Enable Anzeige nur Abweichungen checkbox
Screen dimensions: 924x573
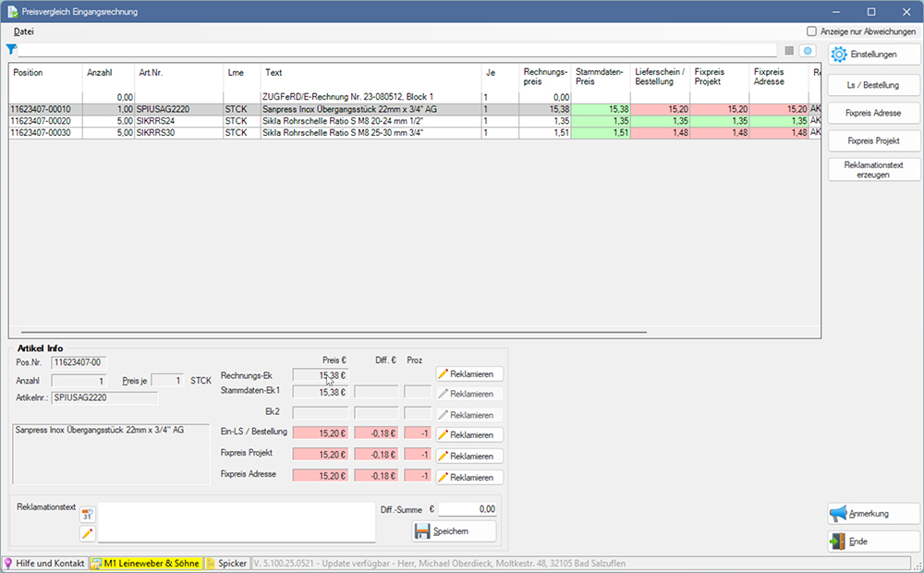[x=812, y=30]
